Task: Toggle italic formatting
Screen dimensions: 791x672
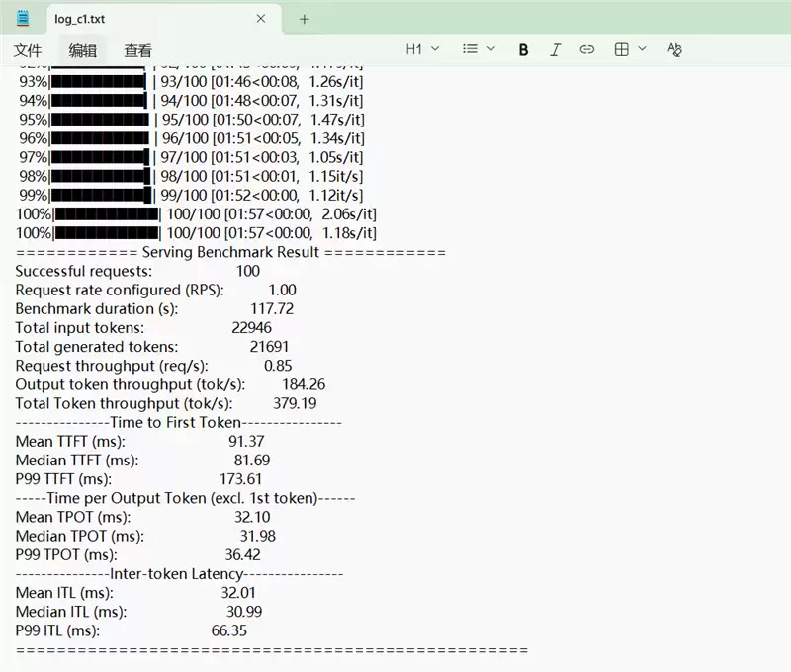Action: [x=555, y=49]
